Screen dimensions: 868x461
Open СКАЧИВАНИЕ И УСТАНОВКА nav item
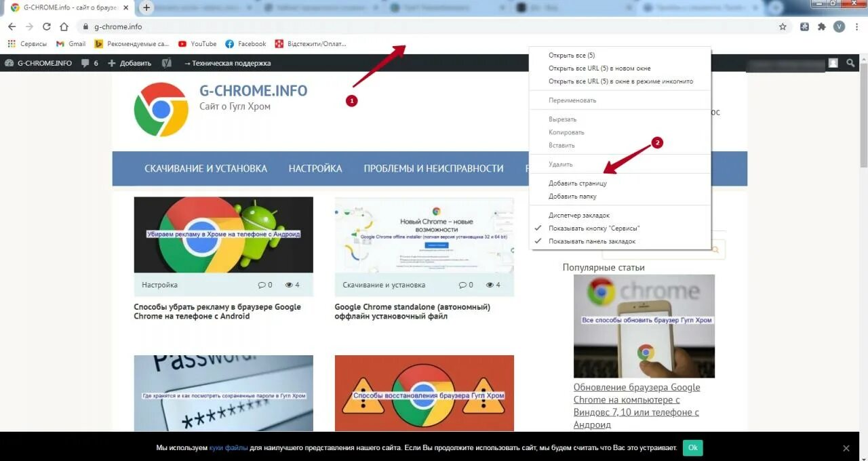point(205,168)
